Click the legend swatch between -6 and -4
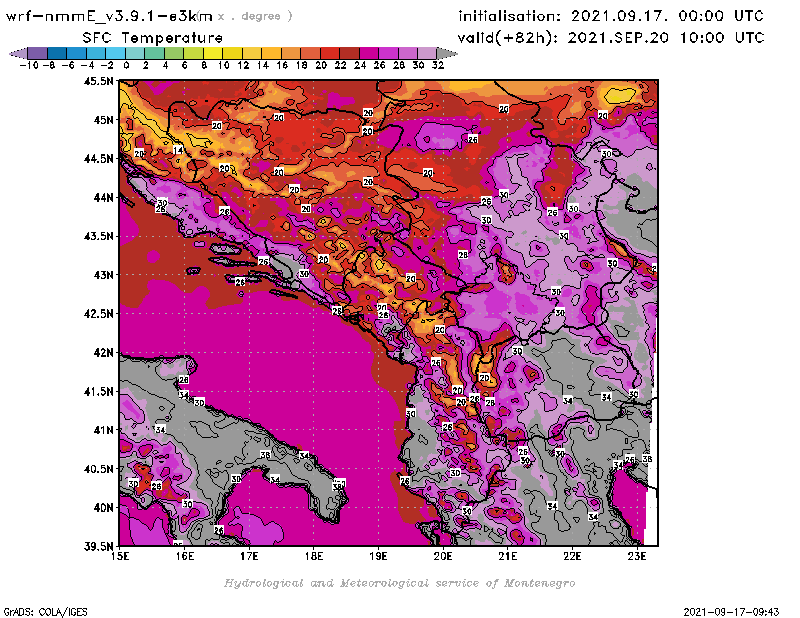Image resolution: width=800 pixels, height=618 pixels. tap(77, 53)
